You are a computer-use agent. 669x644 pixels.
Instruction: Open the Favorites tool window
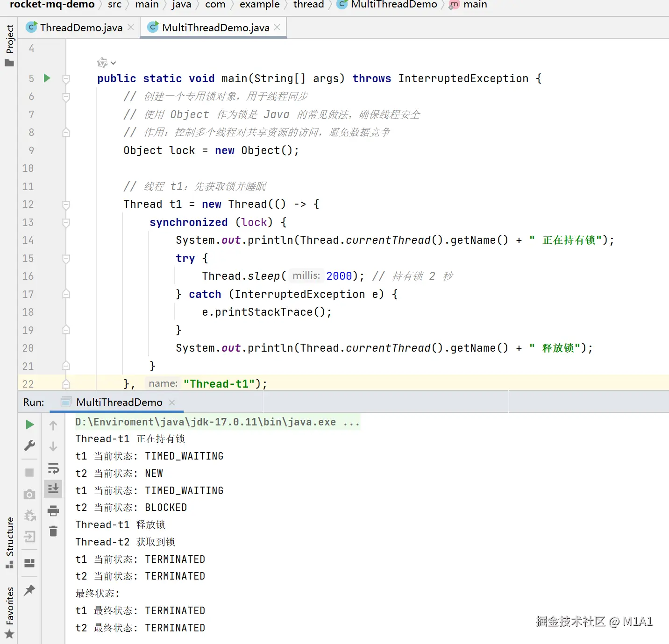(10, 612)
